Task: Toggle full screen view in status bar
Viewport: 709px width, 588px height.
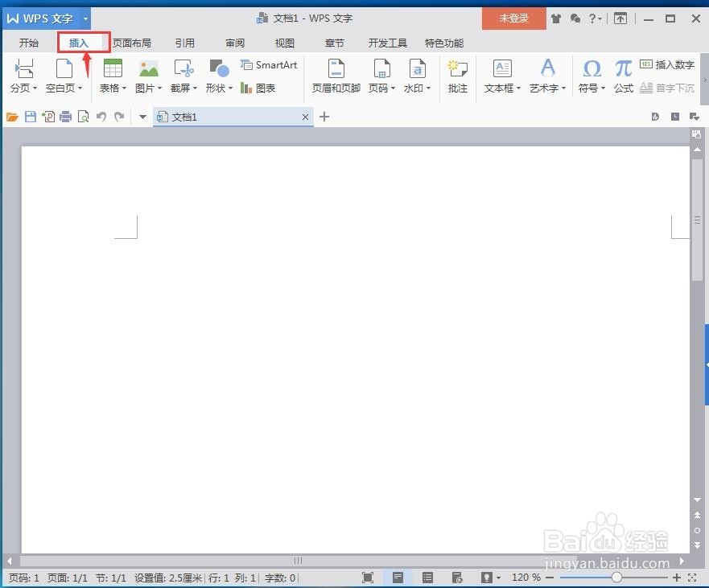Action: (x=368, y=578)
